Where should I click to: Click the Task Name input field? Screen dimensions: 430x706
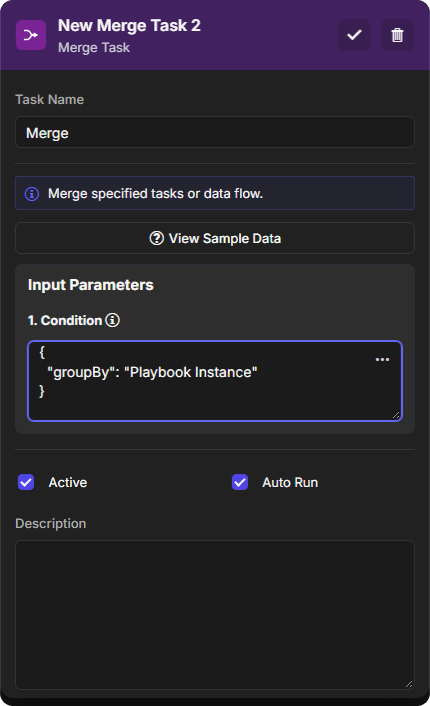pyautogui.click(x=215, y=132)
